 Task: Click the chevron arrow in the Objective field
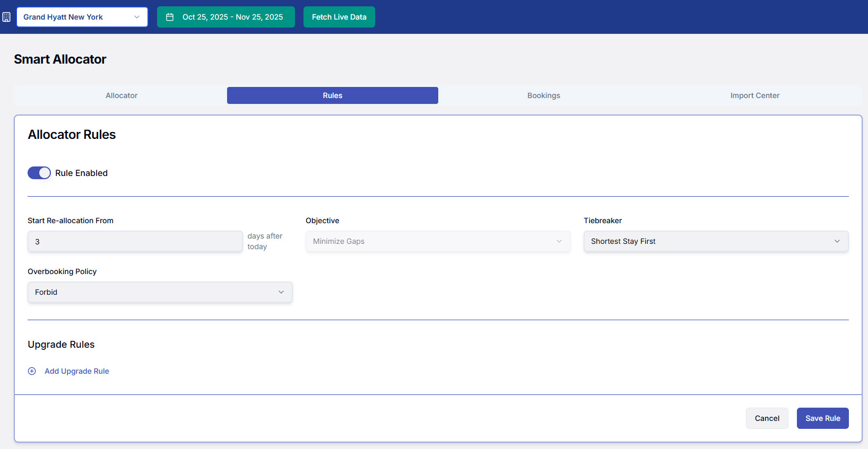click(x=559, y=241)
